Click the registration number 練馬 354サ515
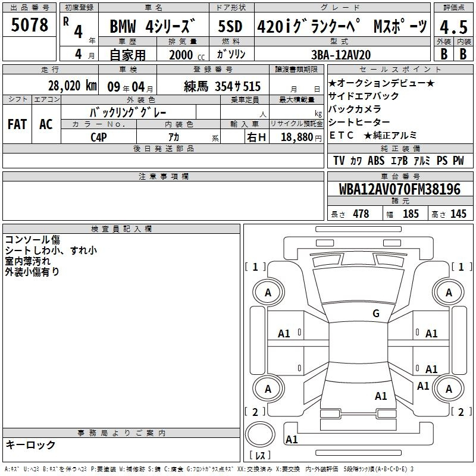This screenshot has width=476, height=476. 221,86
